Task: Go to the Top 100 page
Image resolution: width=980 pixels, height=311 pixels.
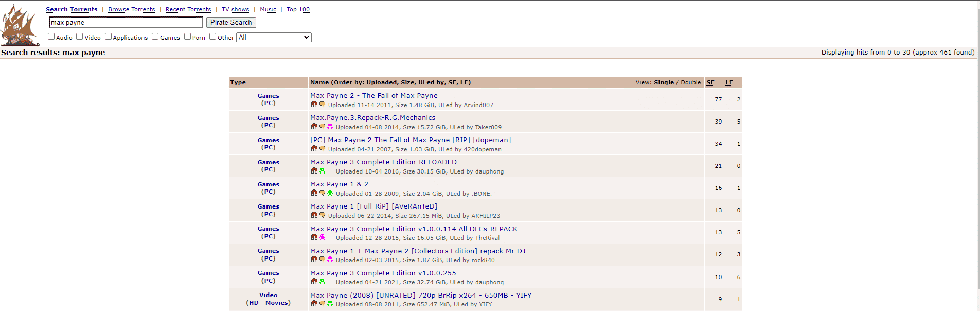Action: [298, 9]
